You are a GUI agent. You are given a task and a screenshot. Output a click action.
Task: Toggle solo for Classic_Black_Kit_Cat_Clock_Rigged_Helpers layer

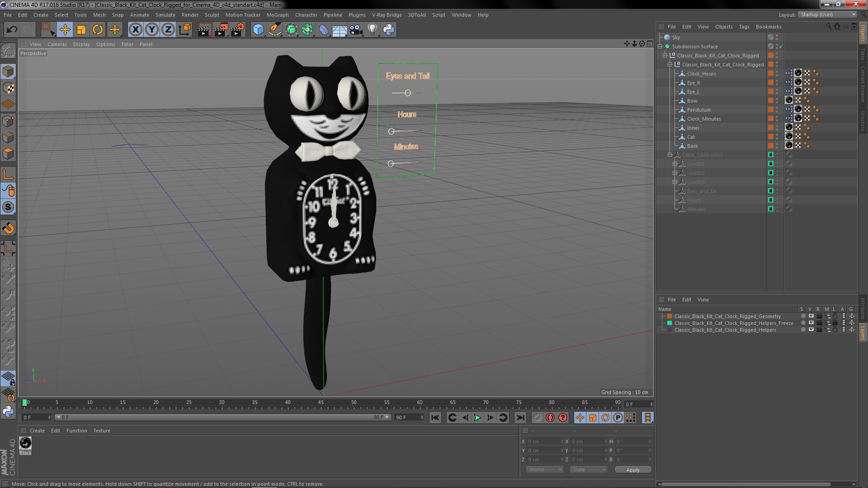click(803, 330)
